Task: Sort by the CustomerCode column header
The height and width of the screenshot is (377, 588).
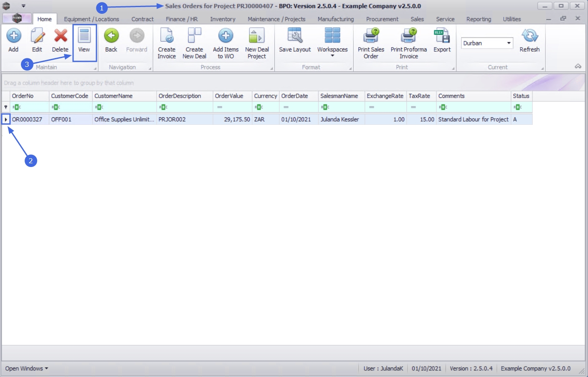Action: tap(71, 96)
